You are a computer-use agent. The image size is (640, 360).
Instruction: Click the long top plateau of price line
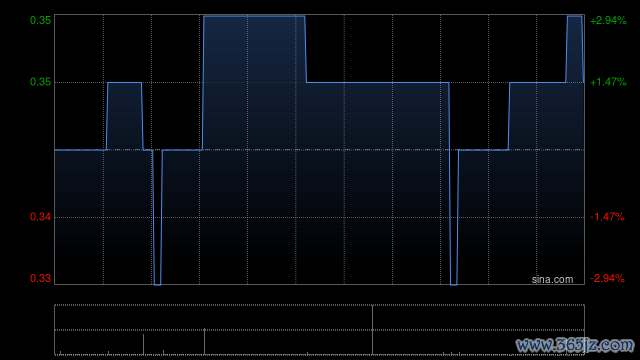coord(254,16)
